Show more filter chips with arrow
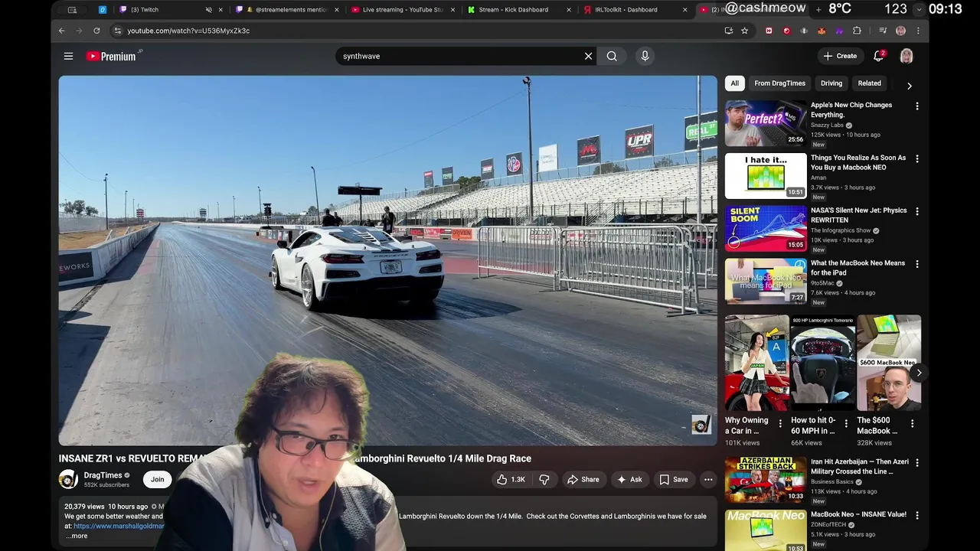Image resolution: width=980 pixels, height=551 pixels. click(909, 86)
